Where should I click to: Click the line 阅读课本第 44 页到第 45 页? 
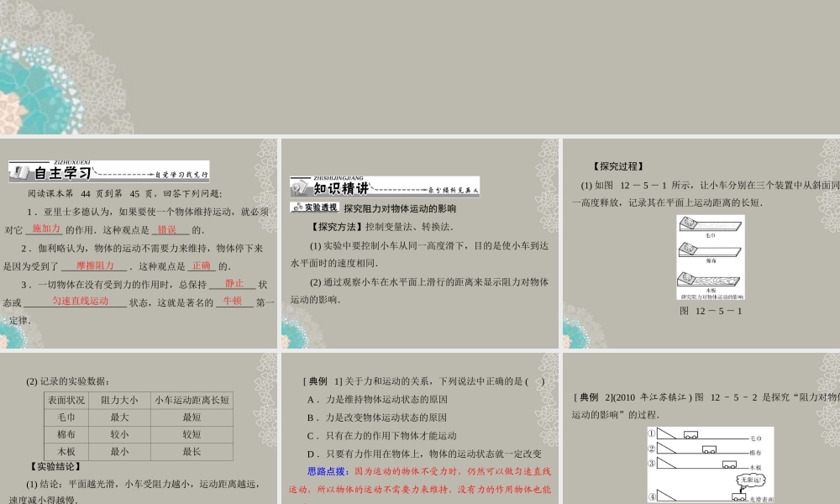(x=125, y=194)
